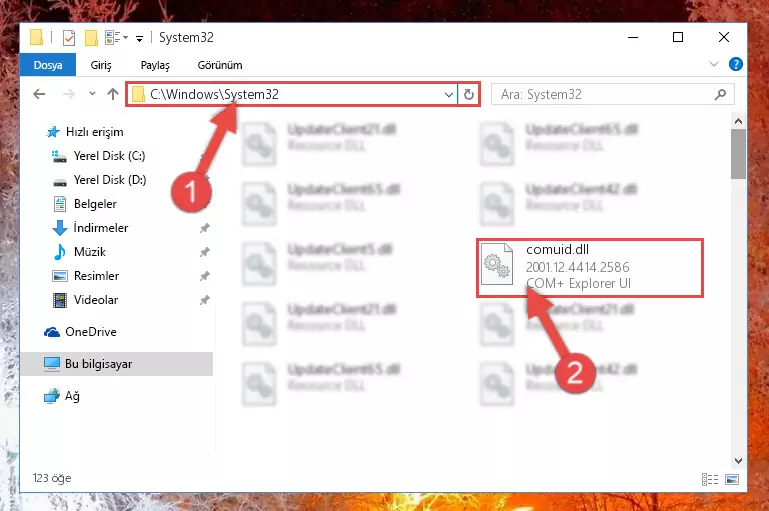Image resolution: width=769 pixels, height=511 pixels.
Task: Click the comuid.dll gear file icon
Action: coord(497,264)
